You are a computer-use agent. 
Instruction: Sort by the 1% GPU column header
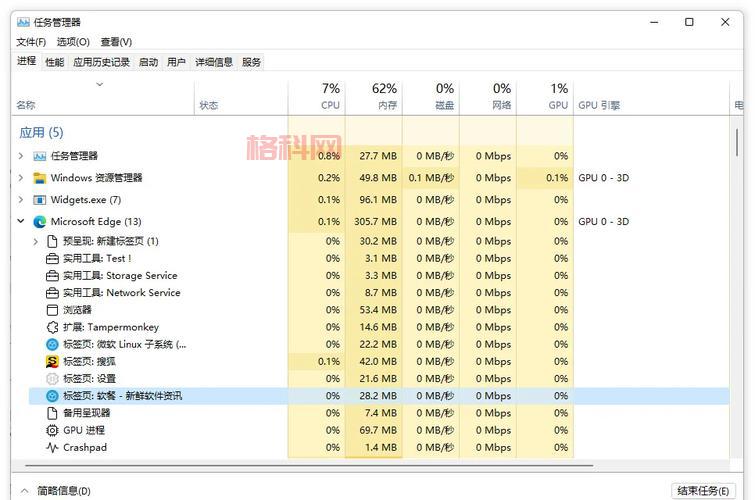pyautogui.click(x=545, y=97)
